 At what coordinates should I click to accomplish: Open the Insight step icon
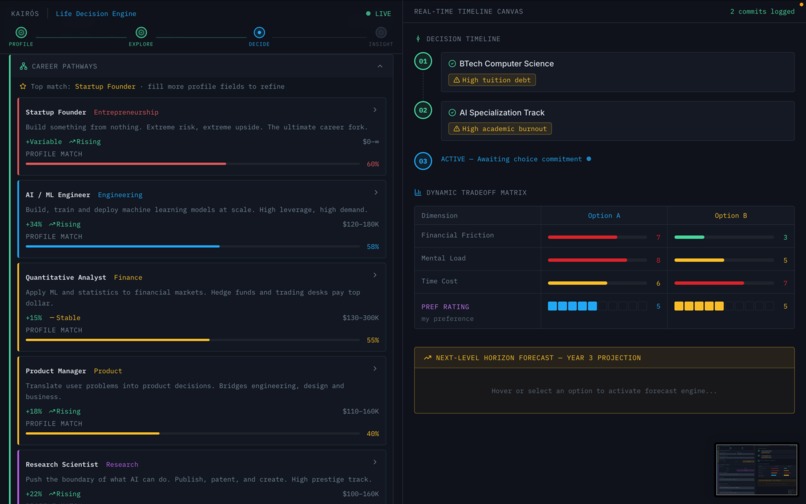click(381, 32)
